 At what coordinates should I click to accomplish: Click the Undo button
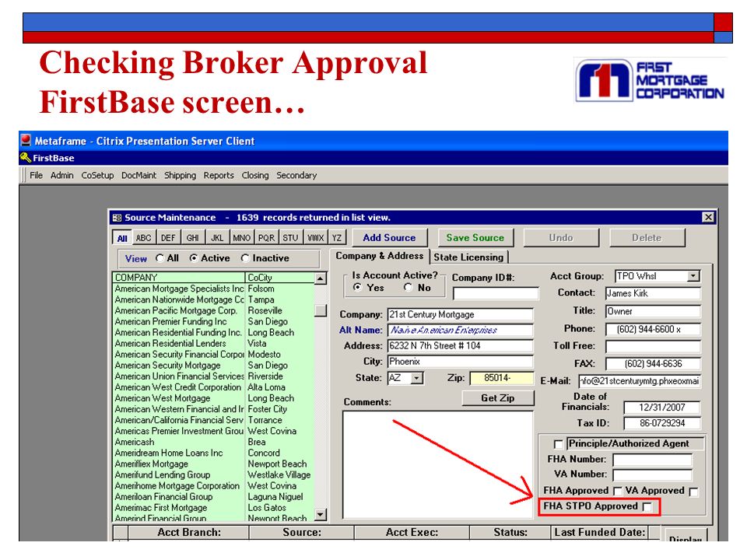(561, 238)
